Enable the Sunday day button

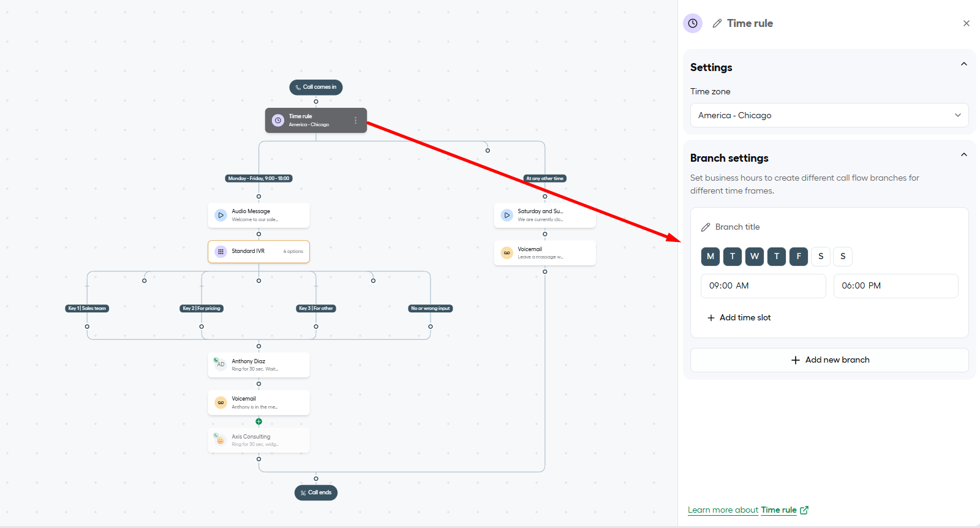click(x=843, y=257)
